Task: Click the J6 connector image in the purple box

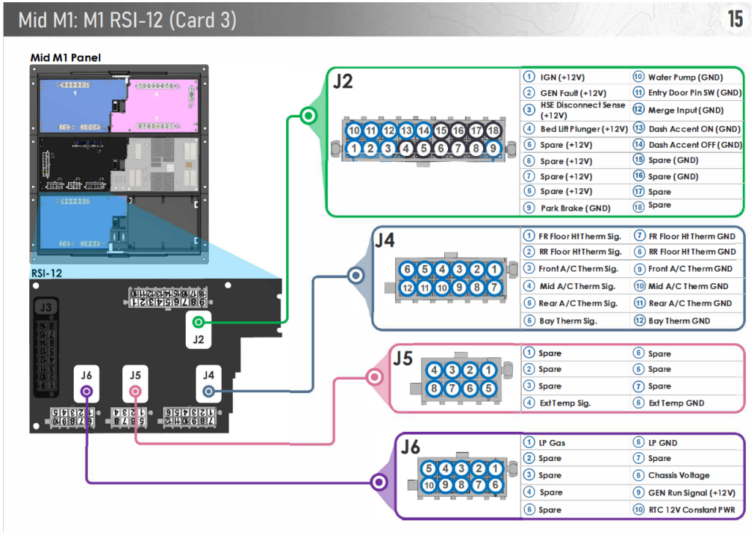Action: [x=462, y=476]
